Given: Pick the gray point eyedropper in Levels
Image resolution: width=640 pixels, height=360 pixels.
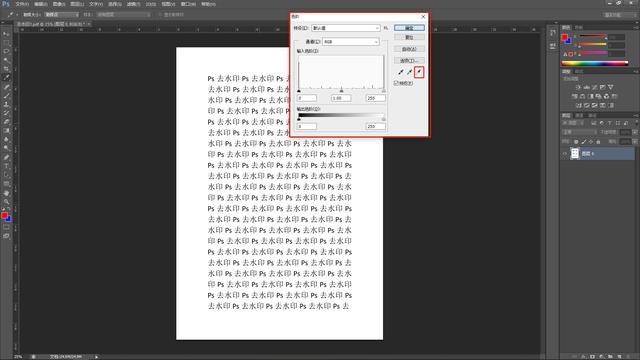Looking at the screenshot, I should [x=409, y=72].
